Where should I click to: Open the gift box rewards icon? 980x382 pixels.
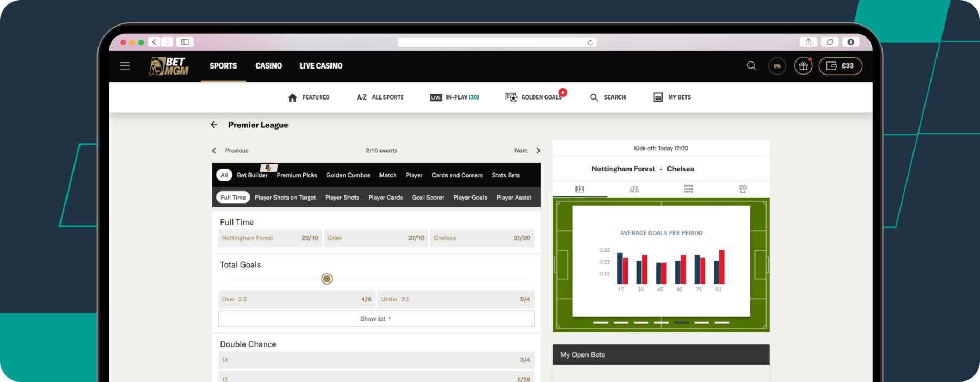pyautogui.click(x=803, y=66)
